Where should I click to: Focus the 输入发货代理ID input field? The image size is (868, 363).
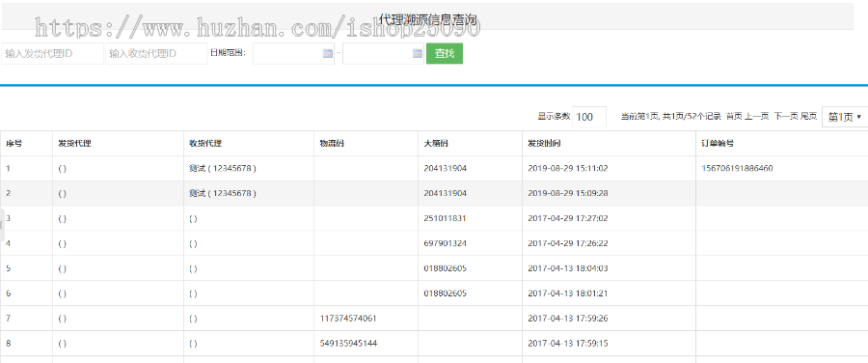[x=53, y=54]
